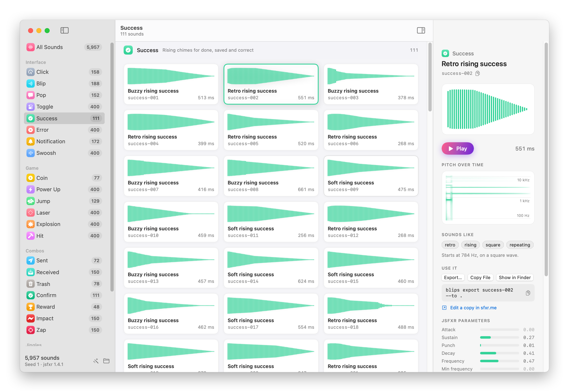569x392 pixels.
Task: Select the Toggle category icon
Action: [30, 107]
